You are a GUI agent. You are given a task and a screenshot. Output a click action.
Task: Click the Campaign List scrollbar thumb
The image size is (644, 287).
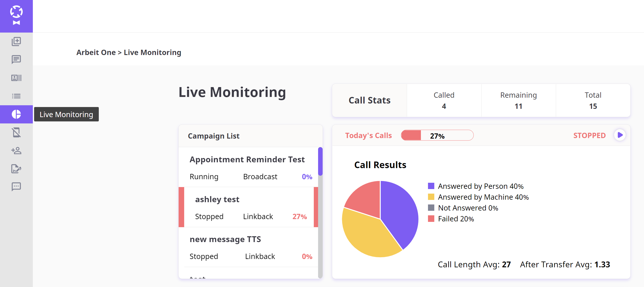(320, 162)
